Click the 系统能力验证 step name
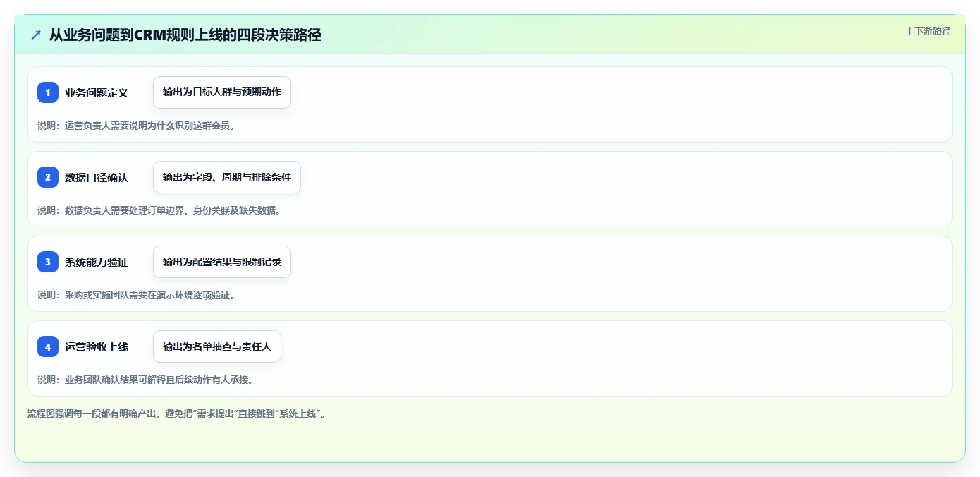The height and width of the screenshot is (477, 980). coord(97,262)
